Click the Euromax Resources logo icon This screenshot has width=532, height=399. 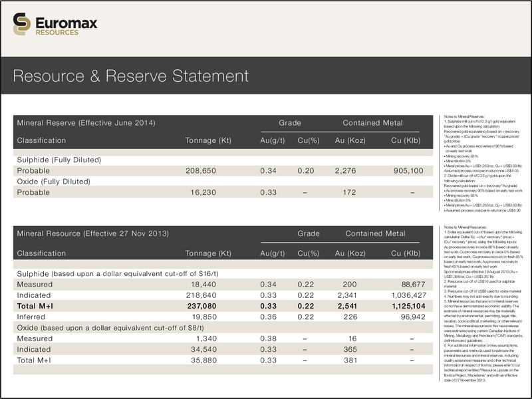(x=22, y=24)
